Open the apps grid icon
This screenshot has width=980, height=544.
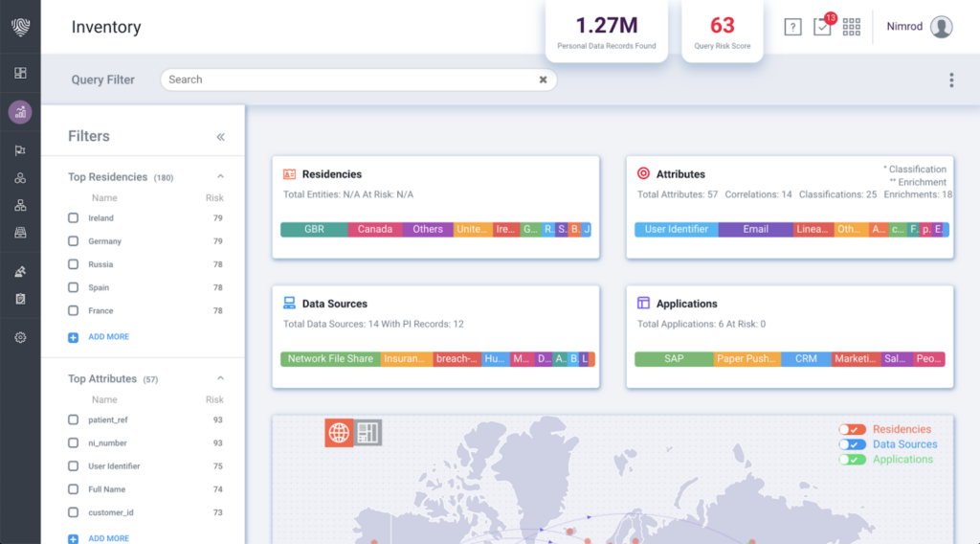point(852,27)
